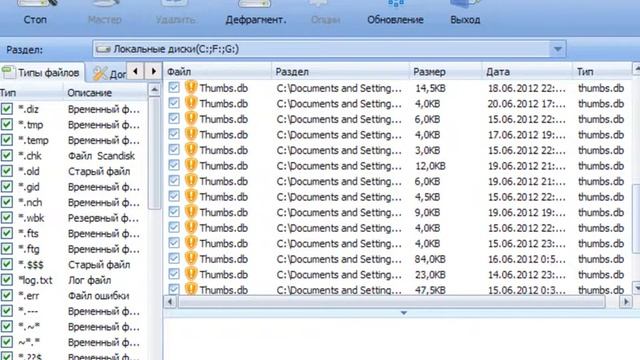640x360 pixels.
Task: Click warning icon of 17.06.2012 Thumbs.db
Action: click(191, 134)
